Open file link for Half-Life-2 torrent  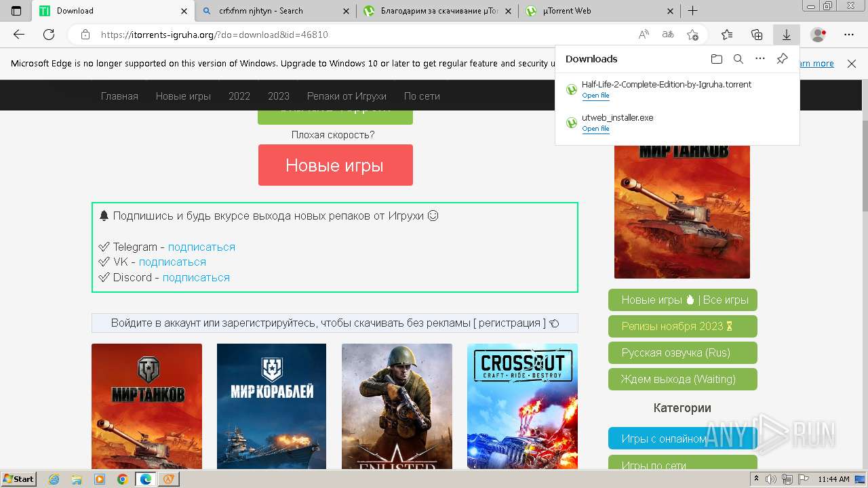[x=595, y=96]
